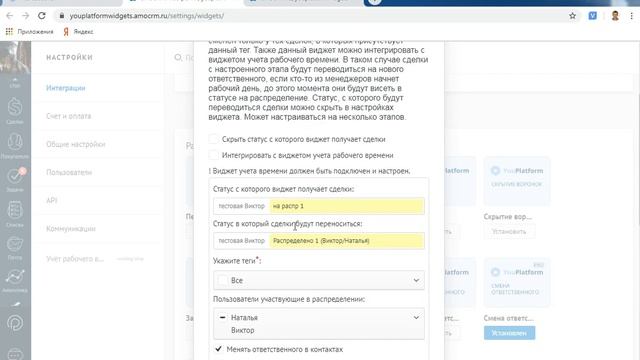The width and height of the screenshot is (640, 360).
Task: Open the Общие настройки settings tab
Action: [x=76, y=144]
